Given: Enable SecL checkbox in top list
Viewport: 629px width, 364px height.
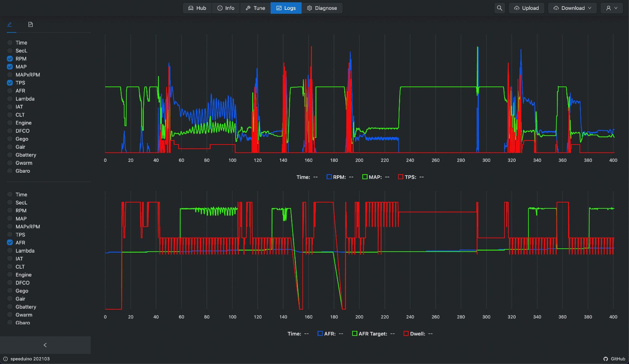Looking at the screenshot, I should point(10,50).
